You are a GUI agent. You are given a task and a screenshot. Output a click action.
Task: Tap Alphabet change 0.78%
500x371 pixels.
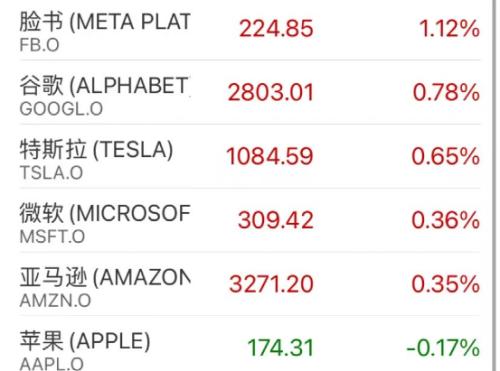pos(446,92)
